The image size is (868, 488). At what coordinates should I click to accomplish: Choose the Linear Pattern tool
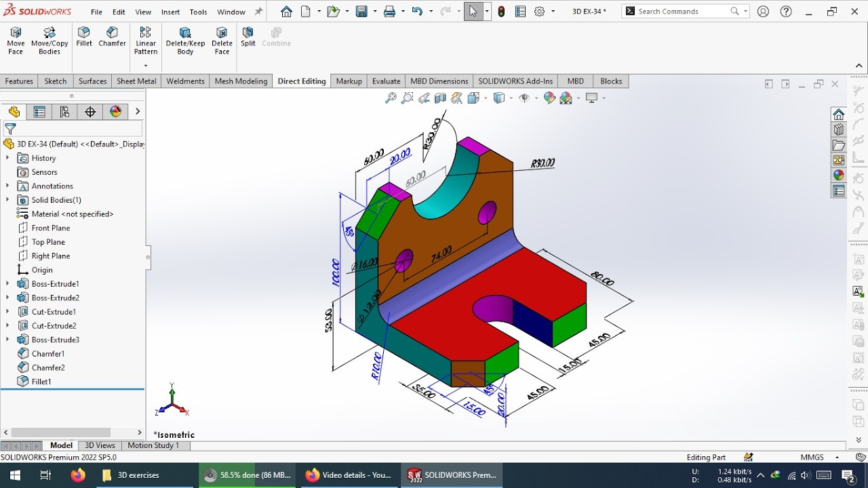(145, 41)
